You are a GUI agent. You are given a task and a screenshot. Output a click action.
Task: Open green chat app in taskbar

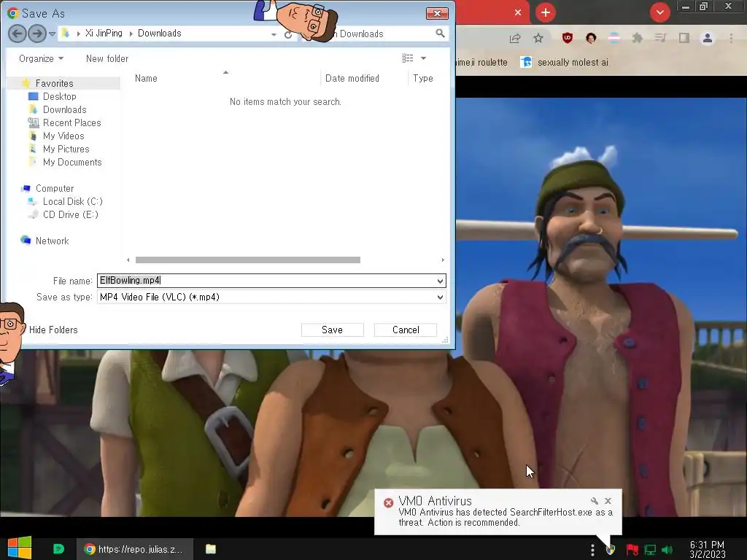pyautogui.click(x=58, y=549)
